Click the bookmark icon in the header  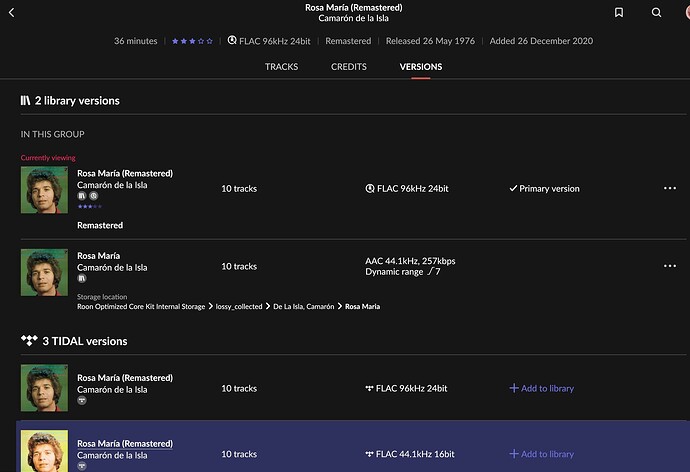click(620, 13)
